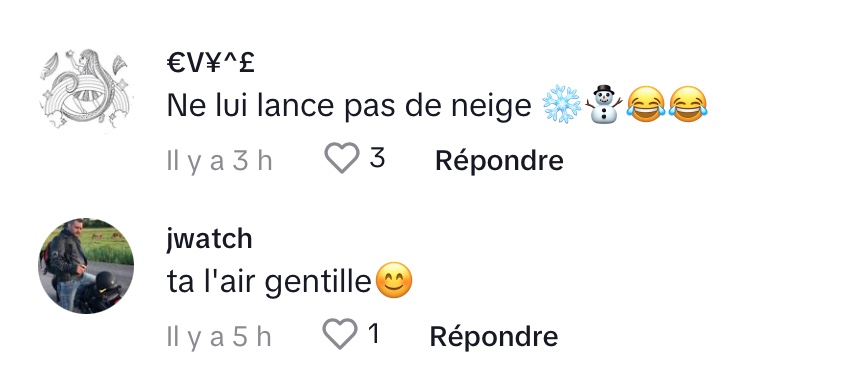Click the 'Il y a 5 h' timestamp
The width and height of the screenshot is (850, 374).
tap(219, 337)
